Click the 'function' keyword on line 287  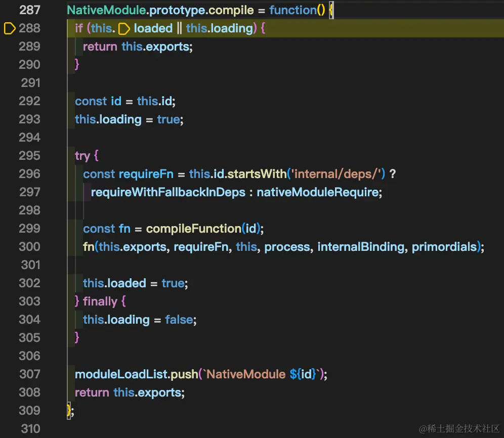(293, 10)
